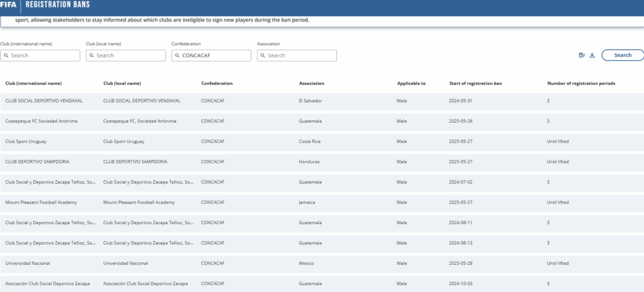Click the date 2024-05-31
This screenshot has width=644, height=292.
[x=461, y=101]
